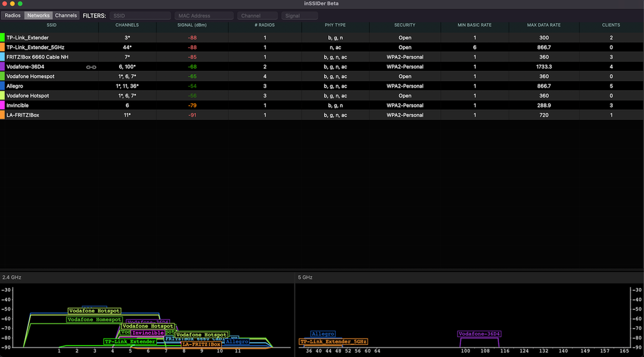
Task: Click the light blue swatch for FRITZ!Box 6660
Action: [3, 57]
